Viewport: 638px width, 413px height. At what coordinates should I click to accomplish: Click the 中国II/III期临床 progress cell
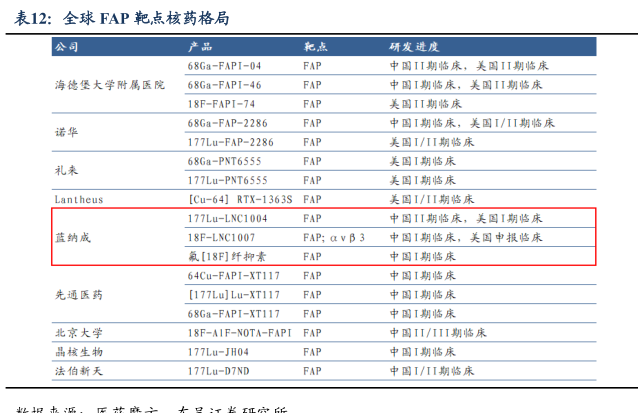click(x=438, y=333)
